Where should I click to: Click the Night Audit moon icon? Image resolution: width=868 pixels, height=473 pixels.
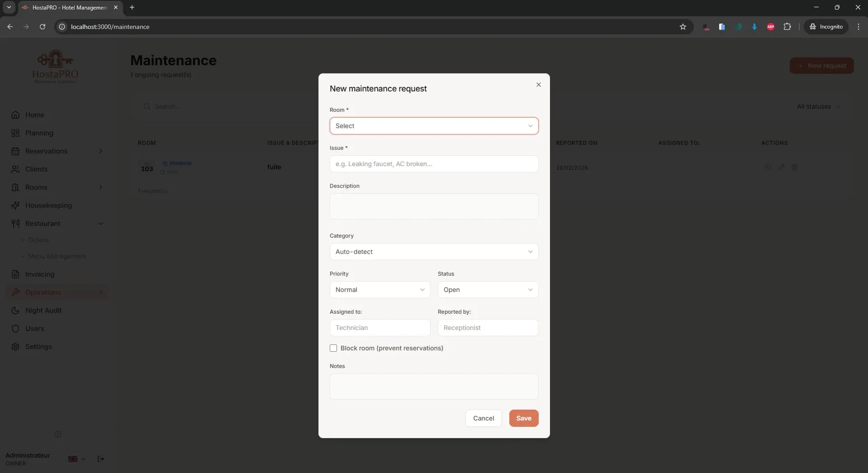point(15,310)
